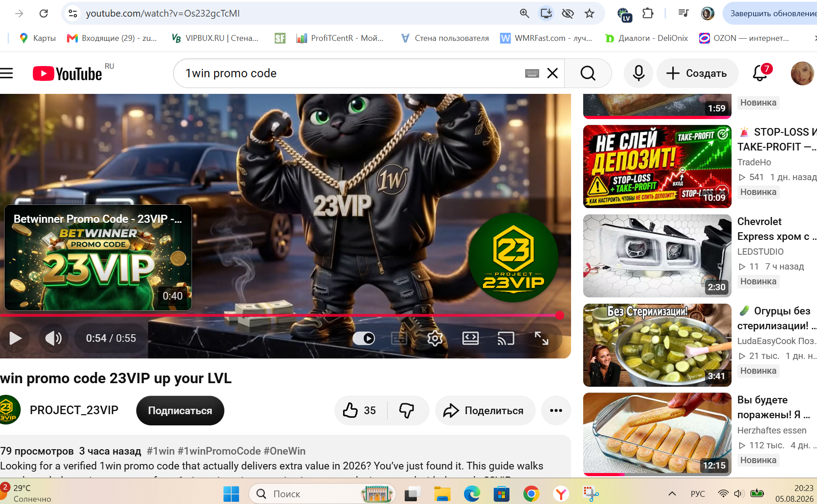This screenshot has height=504, width=817.
Task: Click the PROJECT 23VIP channel watermark
Action: 513,257
